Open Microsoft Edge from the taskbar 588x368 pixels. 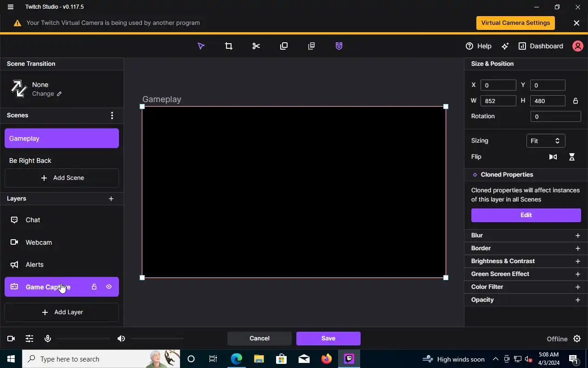click(x=236, y=359)
